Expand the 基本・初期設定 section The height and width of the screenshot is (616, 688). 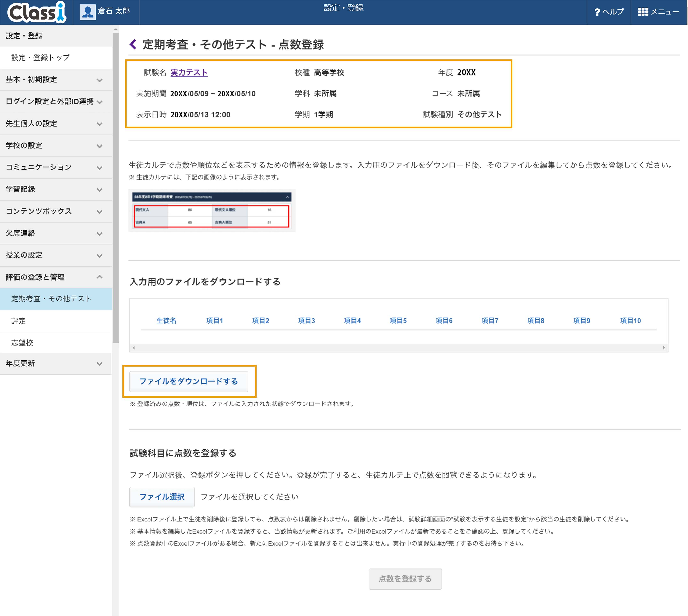[x=56, y=80]
